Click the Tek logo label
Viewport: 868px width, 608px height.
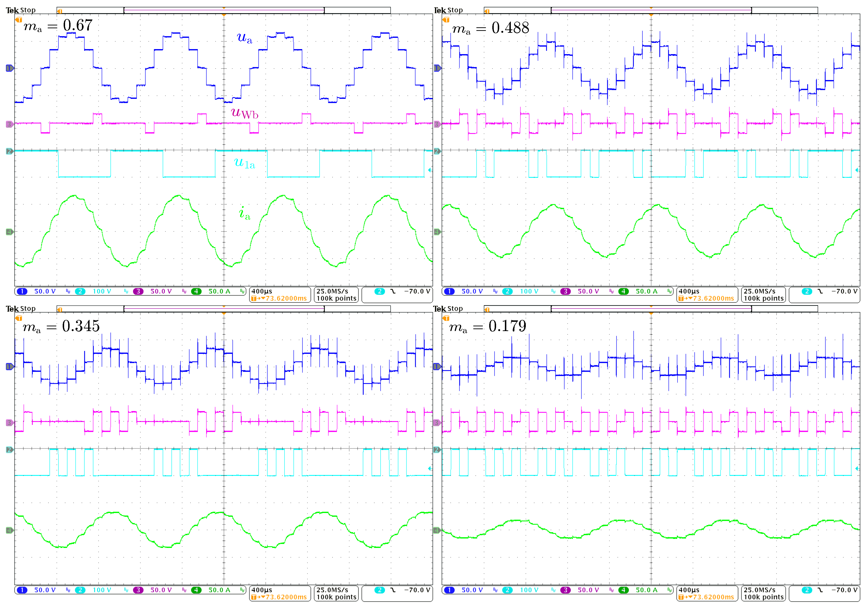click(13, 10)
